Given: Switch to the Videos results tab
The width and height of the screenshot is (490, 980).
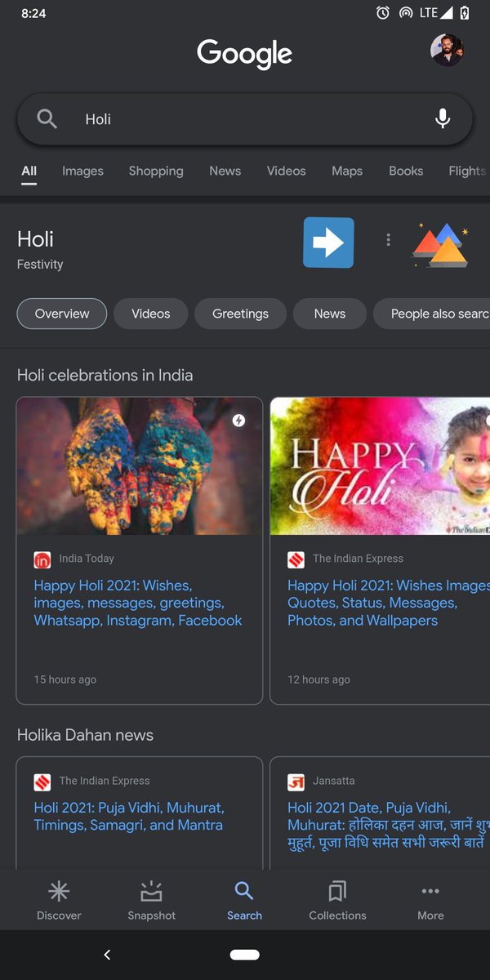Looking at the screenshot, I should [x=286, y=171].
